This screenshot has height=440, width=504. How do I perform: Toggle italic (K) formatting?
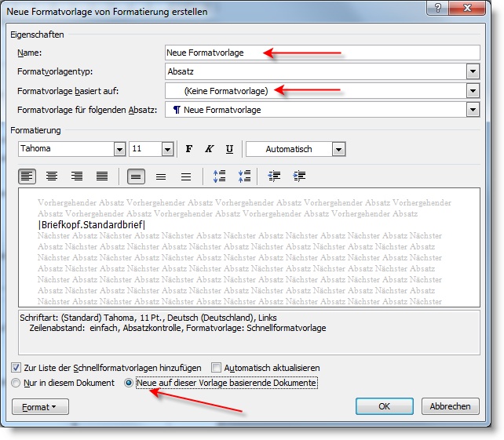point(209,149)
